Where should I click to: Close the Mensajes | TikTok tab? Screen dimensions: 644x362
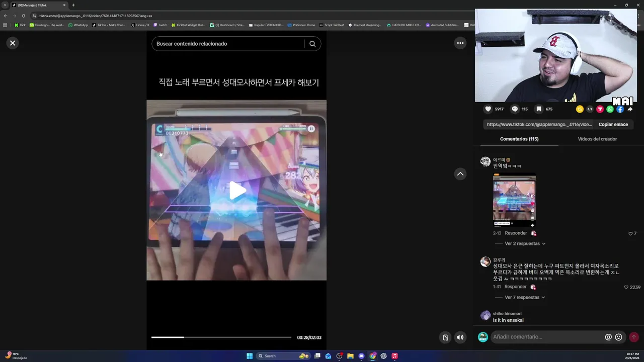point(64,5)
